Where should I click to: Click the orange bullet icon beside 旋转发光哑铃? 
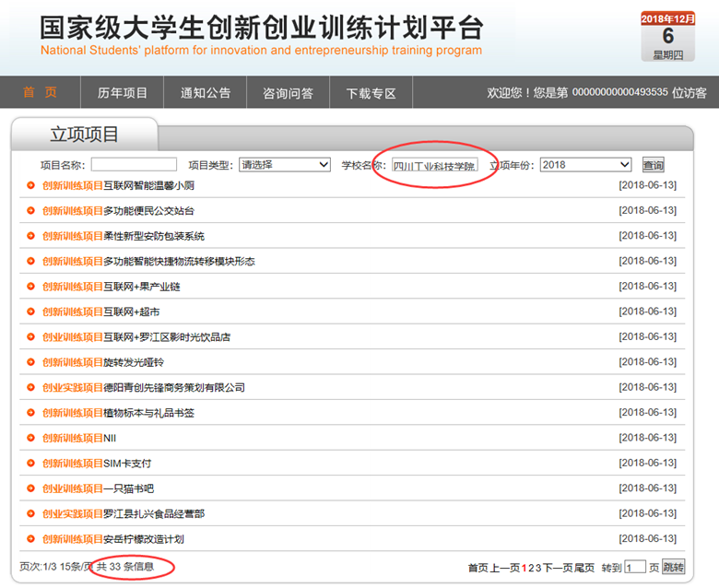coord(30,362)
